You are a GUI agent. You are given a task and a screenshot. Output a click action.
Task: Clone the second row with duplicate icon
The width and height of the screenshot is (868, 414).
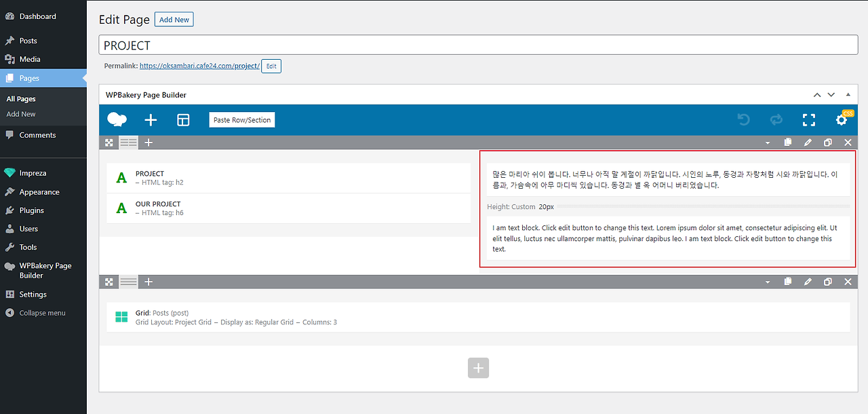(828, 282)
